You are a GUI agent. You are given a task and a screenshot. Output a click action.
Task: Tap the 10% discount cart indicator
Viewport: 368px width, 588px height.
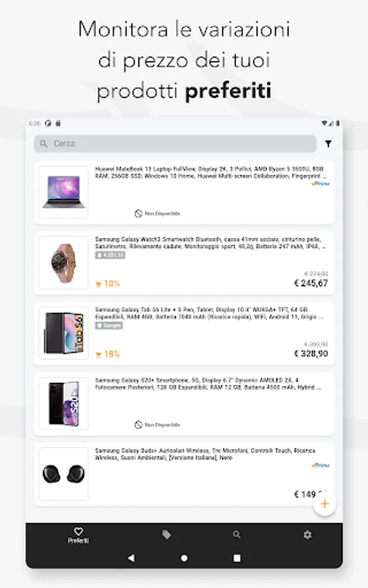[x=108, y=284]
